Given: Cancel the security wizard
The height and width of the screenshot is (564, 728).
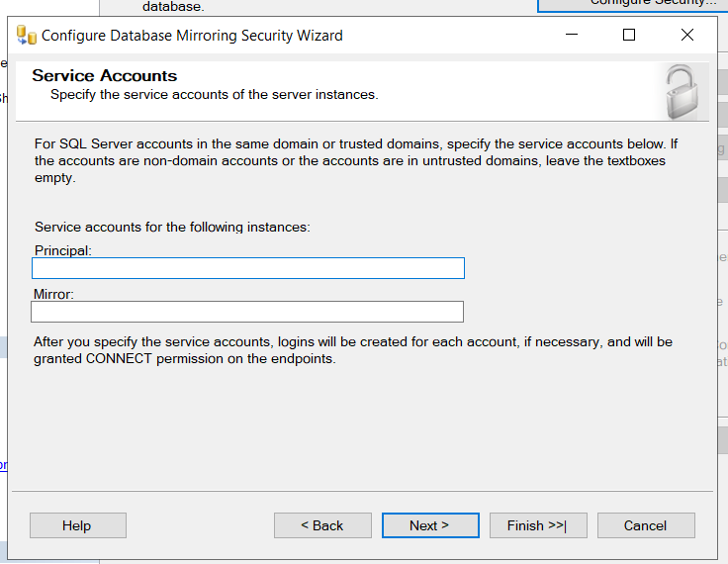Looking at the screenshot, I should (x=646, y=525).
